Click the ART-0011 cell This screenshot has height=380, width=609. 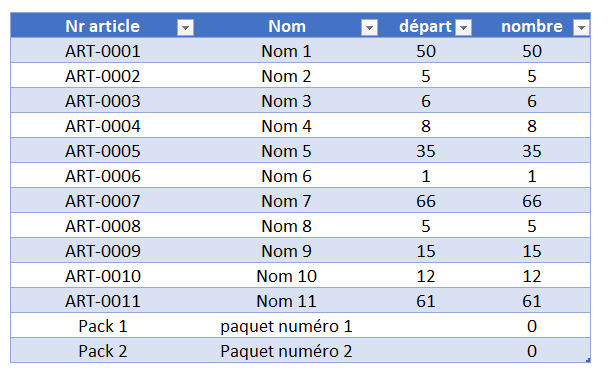tap(103, 301)
